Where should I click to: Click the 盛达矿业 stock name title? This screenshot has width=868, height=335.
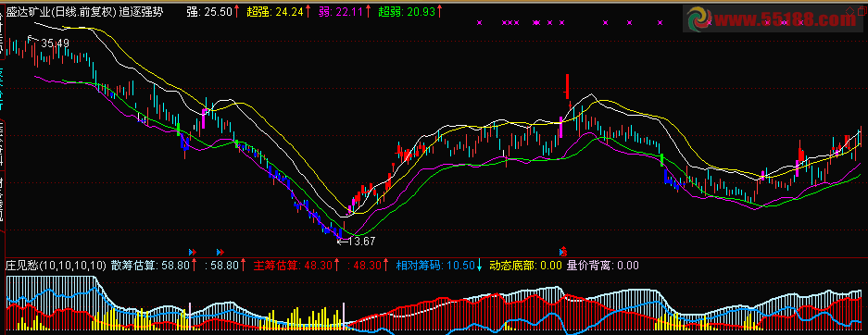click(x=28, y=11)
